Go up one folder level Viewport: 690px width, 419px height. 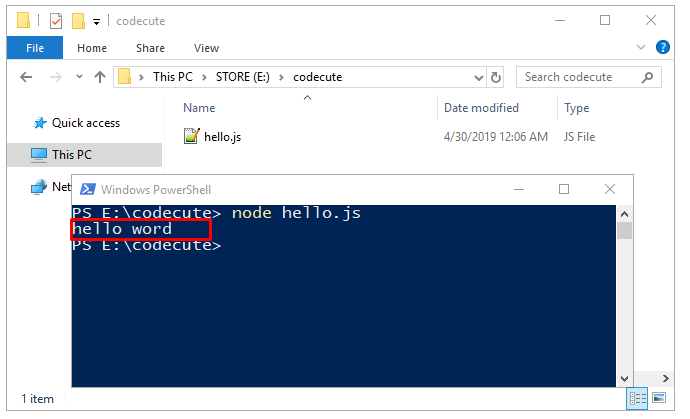(x=100, y=77)
